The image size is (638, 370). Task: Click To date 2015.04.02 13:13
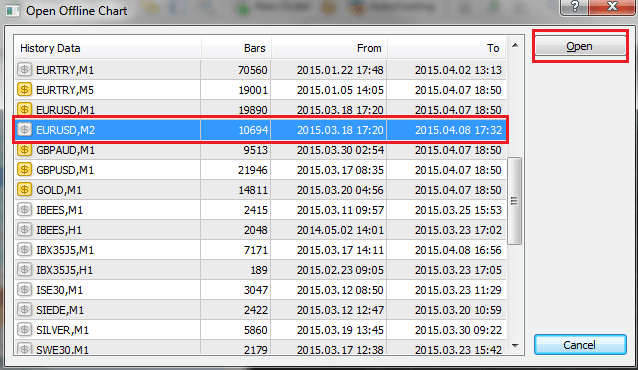pos(458,70)
